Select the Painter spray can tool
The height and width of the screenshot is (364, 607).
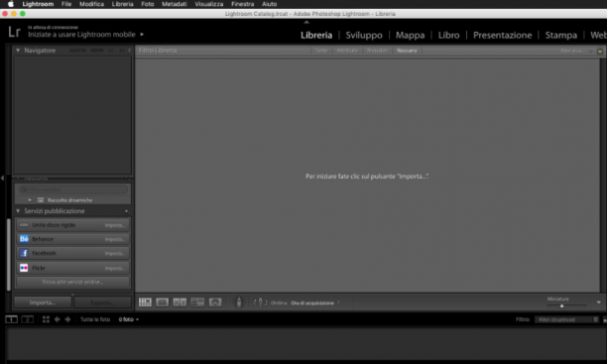(x=239, y=303)
